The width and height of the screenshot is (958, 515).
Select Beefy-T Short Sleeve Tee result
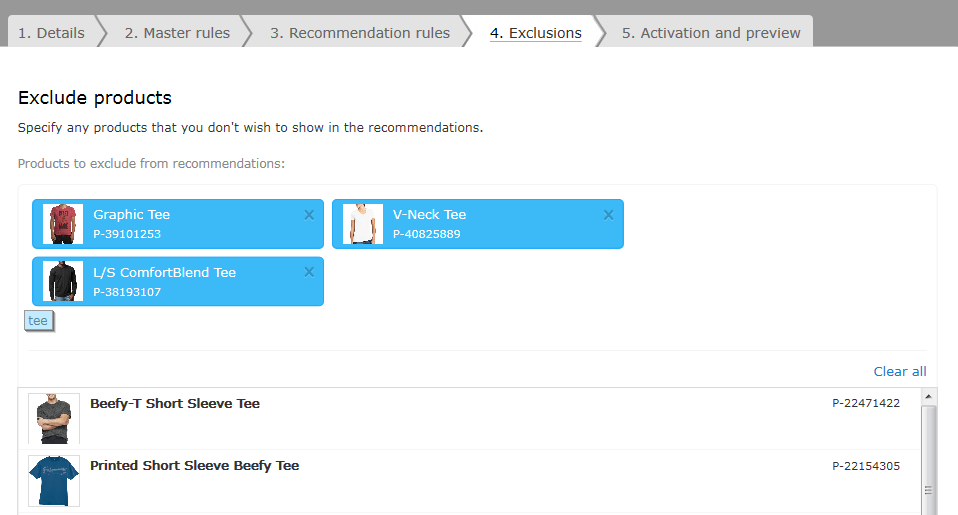coord(469,418)
